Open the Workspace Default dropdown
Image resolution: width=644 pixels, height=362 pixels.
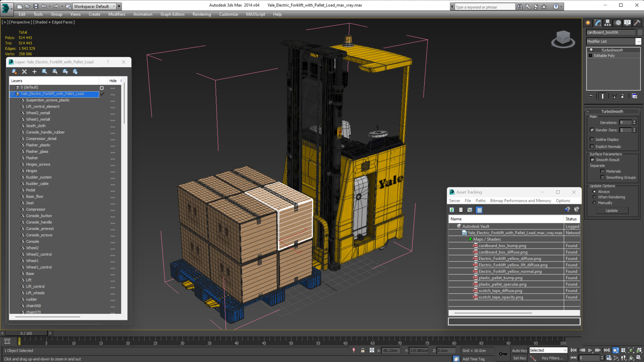[114, 6]
